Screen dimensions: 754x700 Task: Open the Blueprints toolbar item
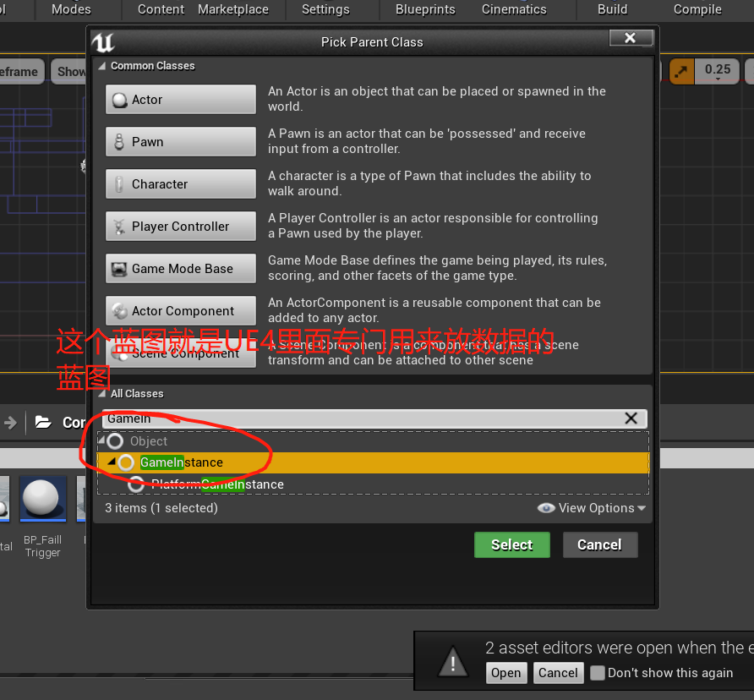click(x=425, y=9)
